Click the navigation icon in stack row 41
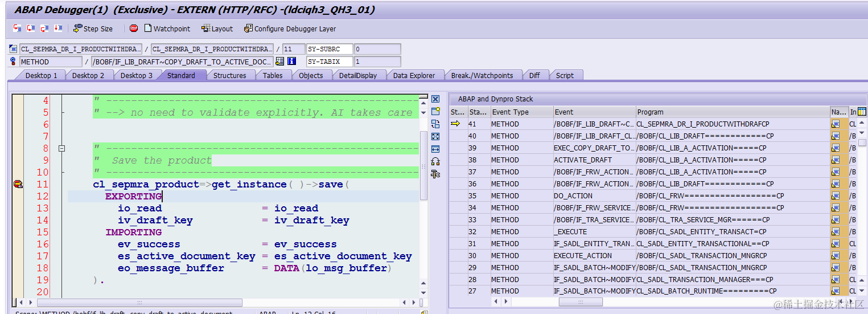This screenshot has width=868, height=314. [x=836, y=124]
